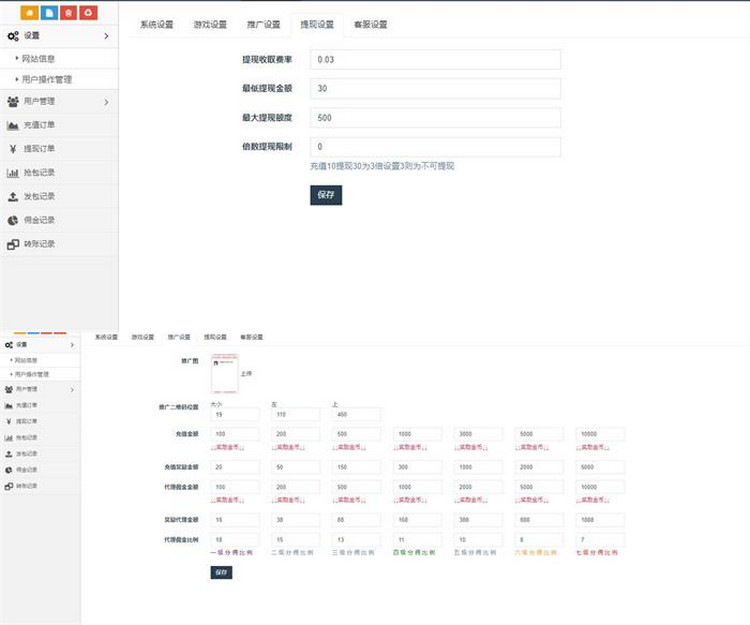Click the upload icon beside 发包记录 in withdrawal page sidebar

click(x=13, y=197)
